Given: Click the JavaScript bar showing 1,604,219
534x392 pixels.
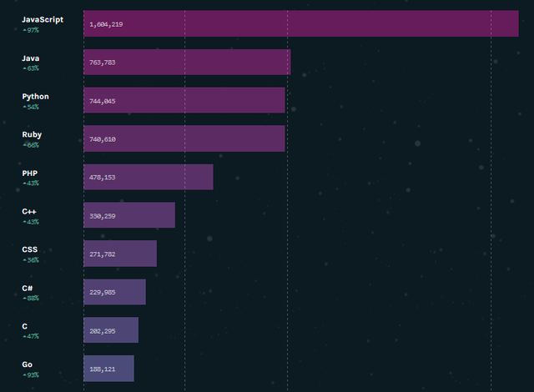Looking at the screenshot, I should [x=301, y=23].
